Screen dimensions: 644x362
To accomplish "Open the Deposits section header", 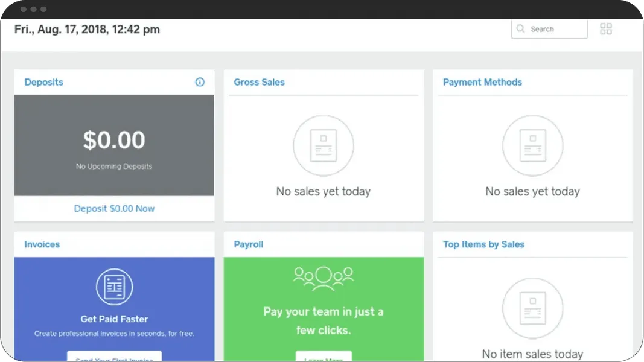I will pos(43,82).
